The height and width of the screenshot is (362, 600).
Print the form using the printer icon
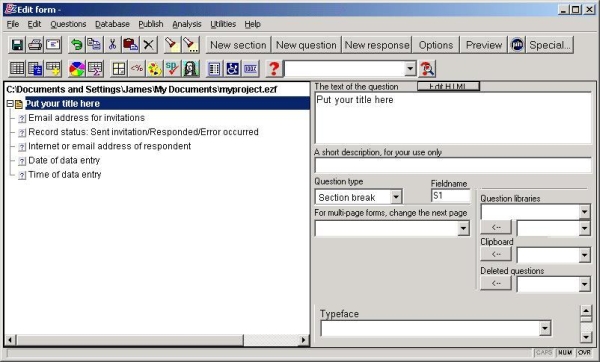pyautogui.click(x=35, y=45)
